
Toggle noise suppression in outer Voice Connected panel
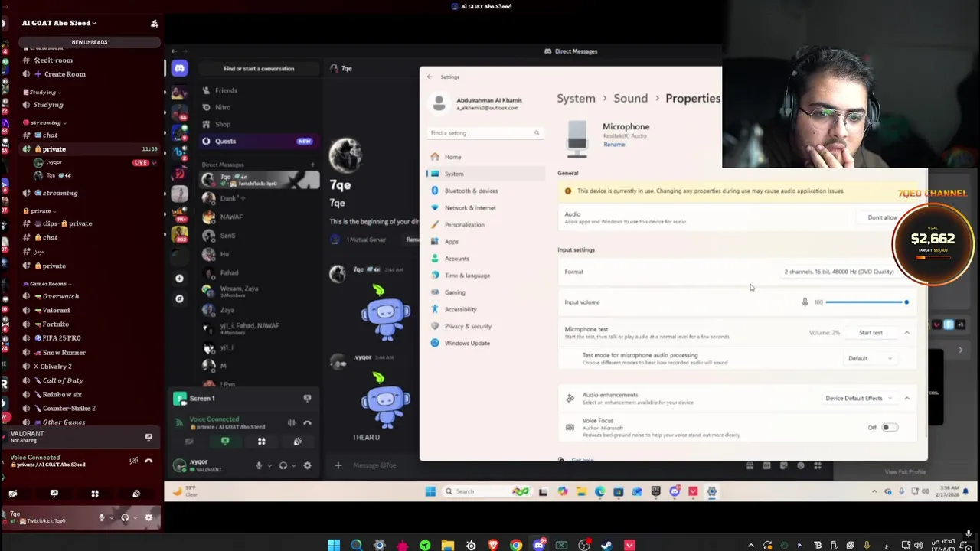click(133, 461)
